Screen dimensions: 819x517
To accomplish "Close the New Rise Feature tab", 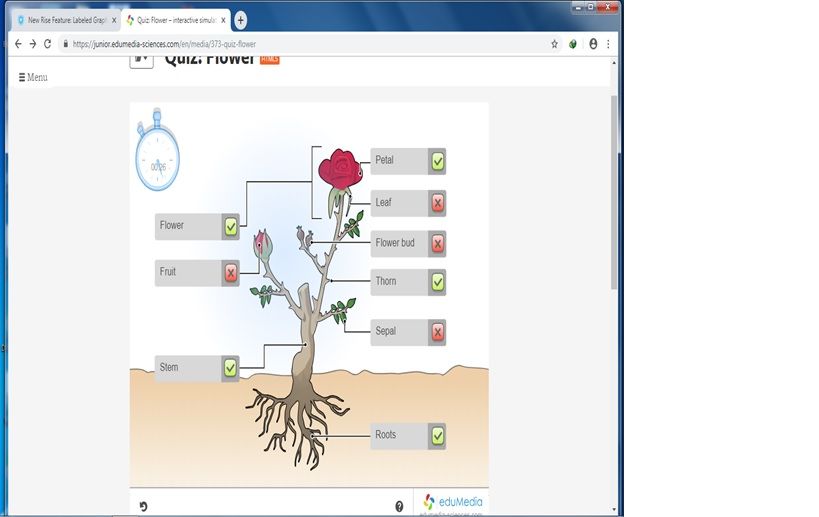I will [x=114, y=20].
